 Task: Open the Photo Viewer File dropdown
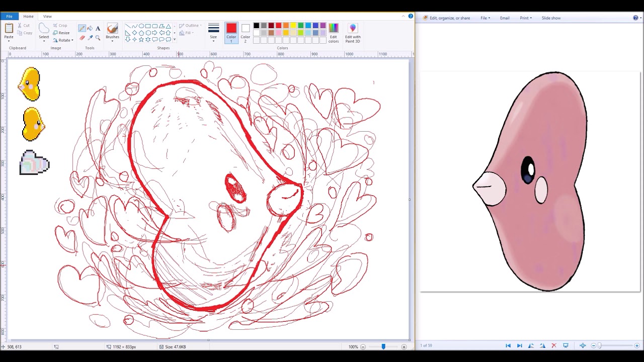(x=485, y=18)
